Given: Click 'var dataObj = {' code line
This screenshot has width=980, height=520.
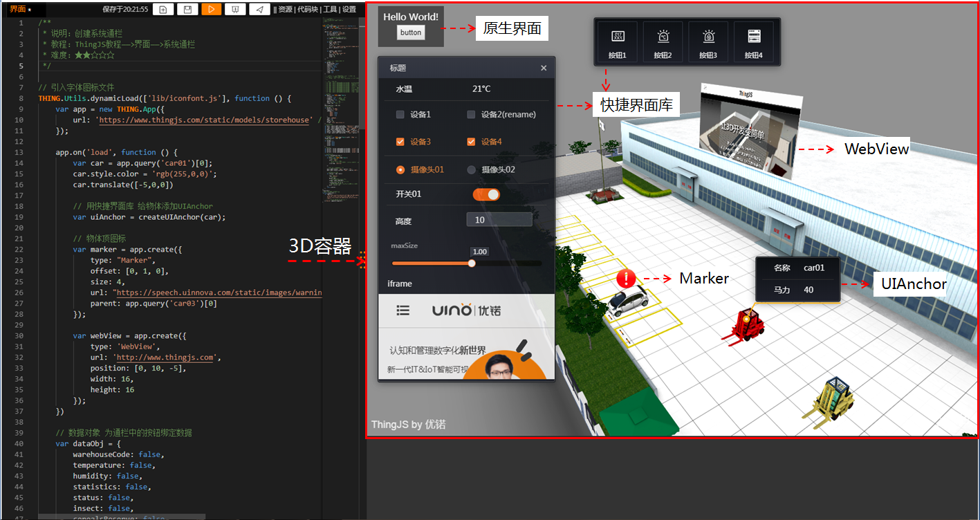Looking at the screenshot, I should 88,443.
